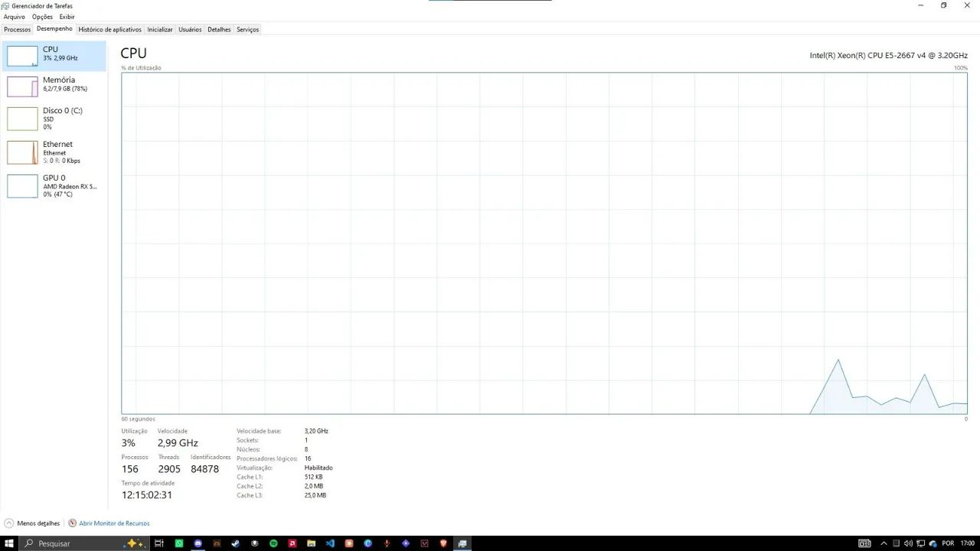Click the Task Manager title bar icon
This screenshot has height=551, width=980.
point(6,5)
